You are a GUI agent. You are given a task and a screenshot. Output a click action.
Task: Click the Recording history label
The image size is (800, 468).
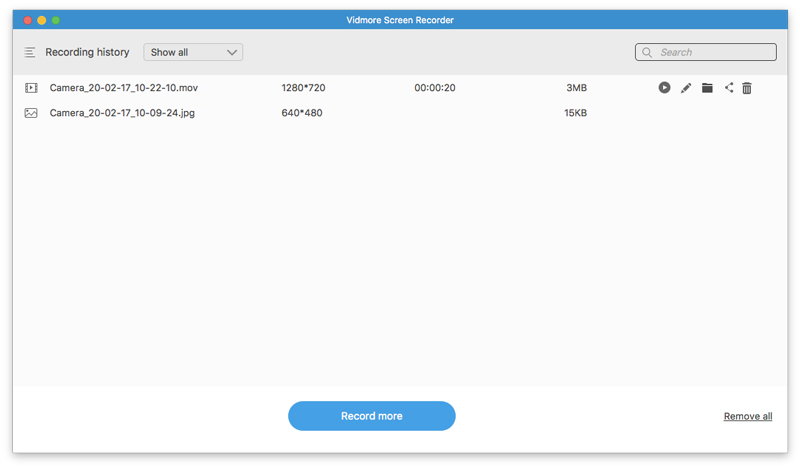87,52
